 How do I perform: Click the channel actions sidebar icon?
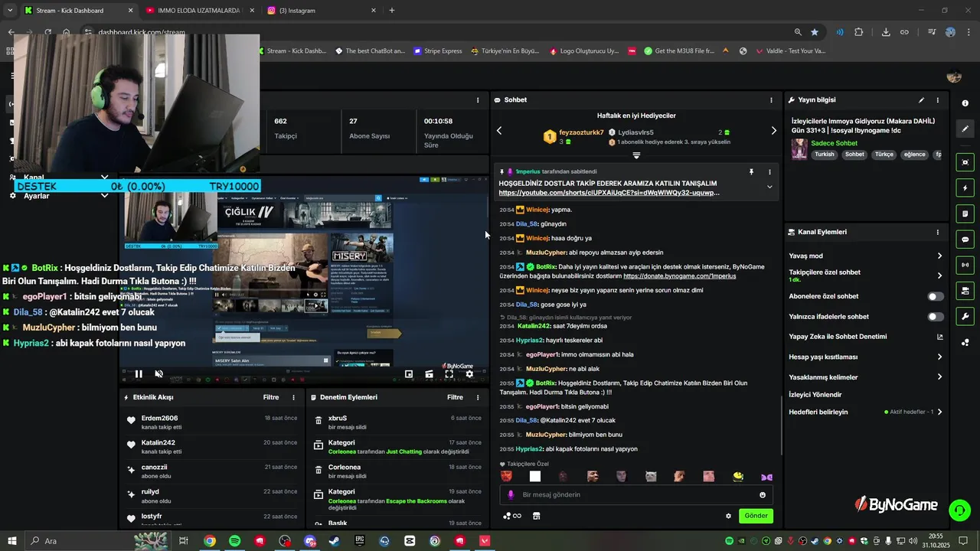click(x=965, y=291)
